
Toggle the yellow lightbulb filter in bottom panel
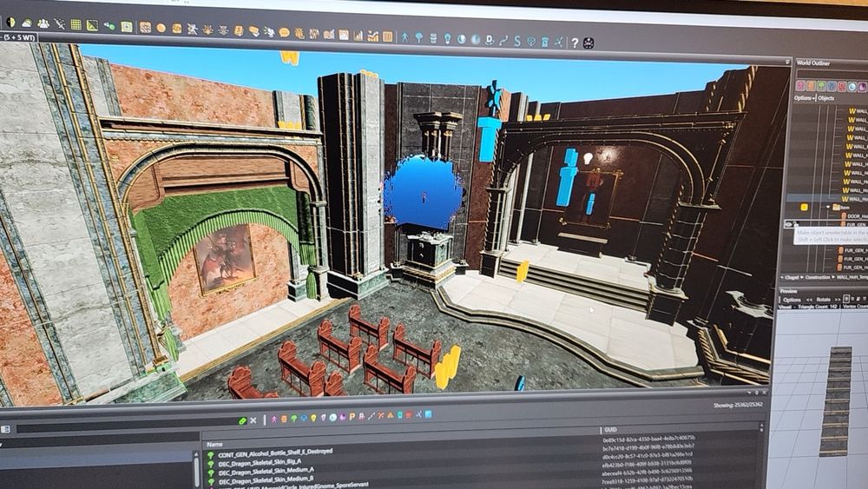coord(313,418)
